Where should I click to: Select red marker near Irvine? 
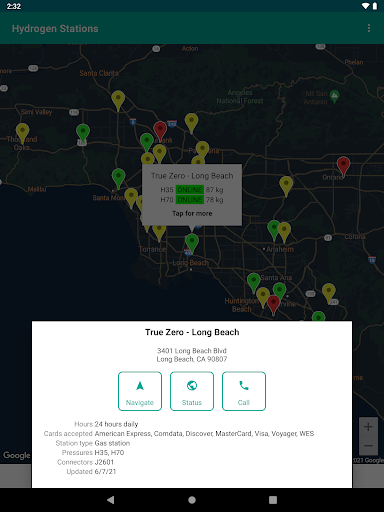(274, 304)
